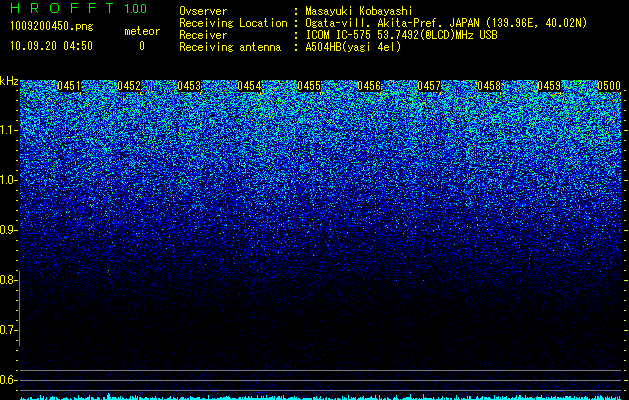The image size is (629, 400).
Task: Click the Receiver label
Action: point(203,35)
